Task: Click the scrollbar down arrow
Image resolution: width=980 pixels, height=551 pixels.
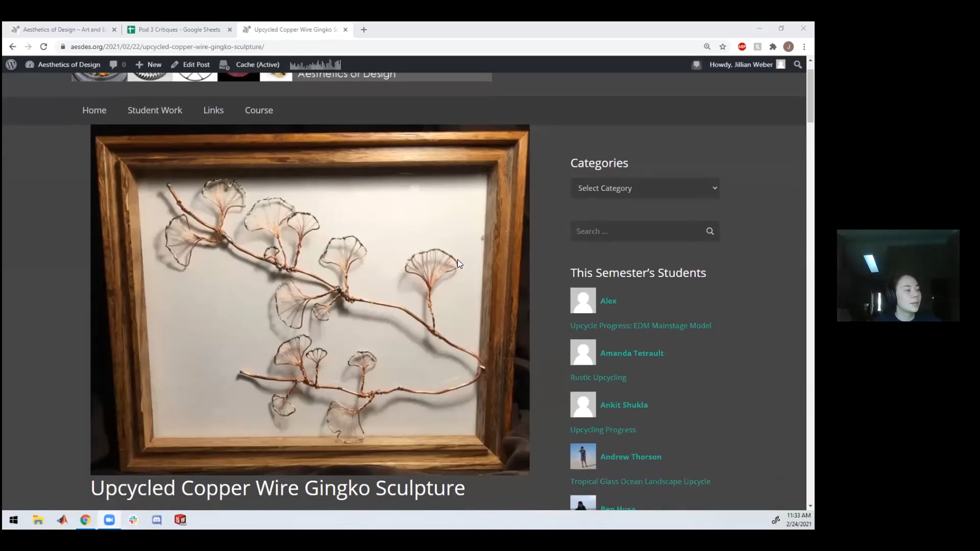Action: coord(810,506)
